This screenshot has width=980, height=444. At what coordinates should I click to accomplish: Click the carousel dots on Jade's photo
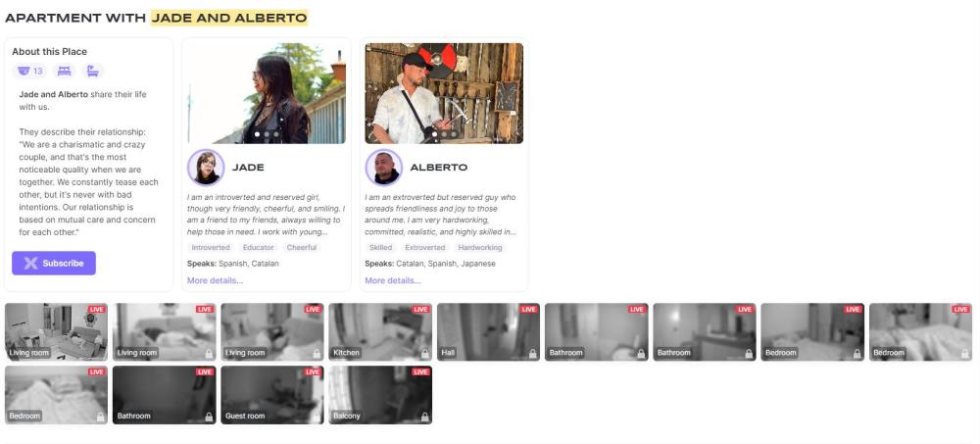coord(267,133)
